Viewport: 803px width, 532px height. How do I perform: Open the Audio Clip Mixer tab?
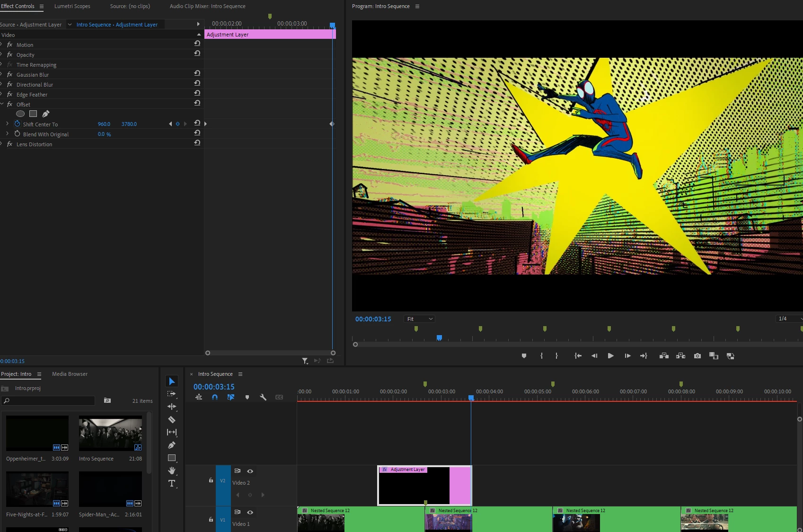pos(208,6)
